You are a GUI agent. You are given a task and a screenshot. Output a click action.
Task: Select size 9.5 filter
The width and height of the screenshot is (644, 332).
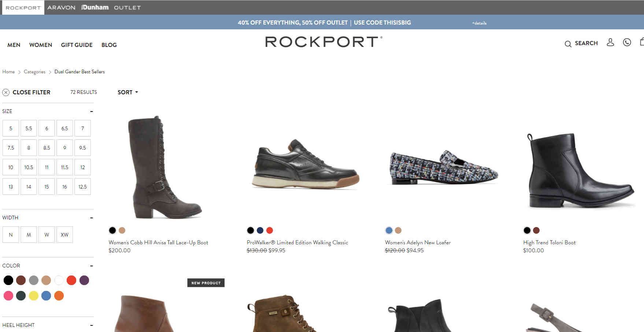pos(82,148)
